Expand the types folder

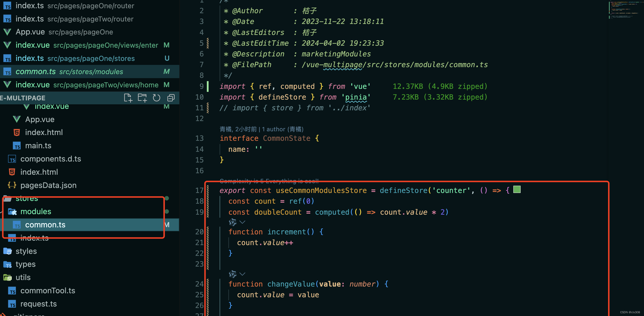[89, 264]
